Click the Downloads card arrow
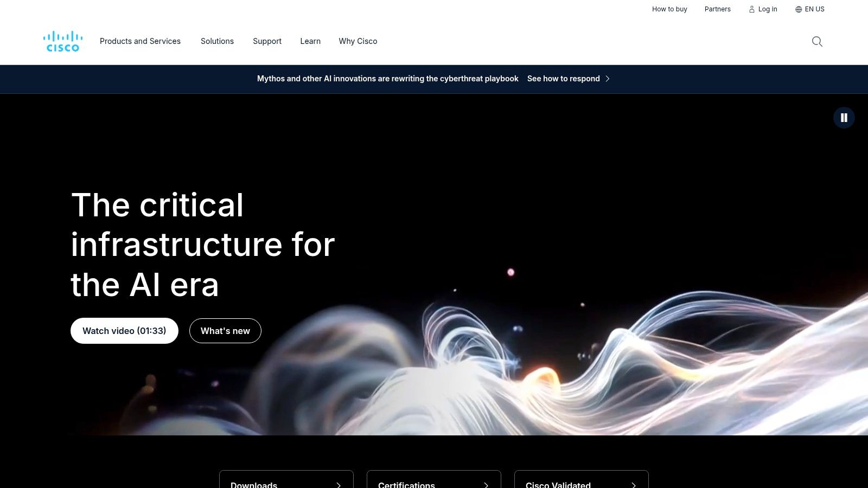The image size is (868, 488). (339, 485)
